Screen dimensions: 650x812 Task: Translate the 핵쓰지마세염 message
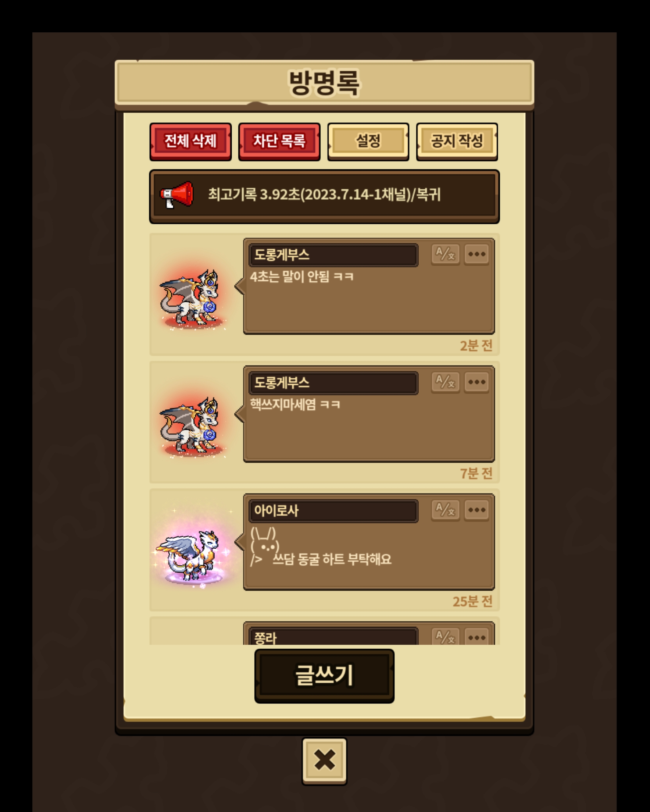tap(445, 382)
